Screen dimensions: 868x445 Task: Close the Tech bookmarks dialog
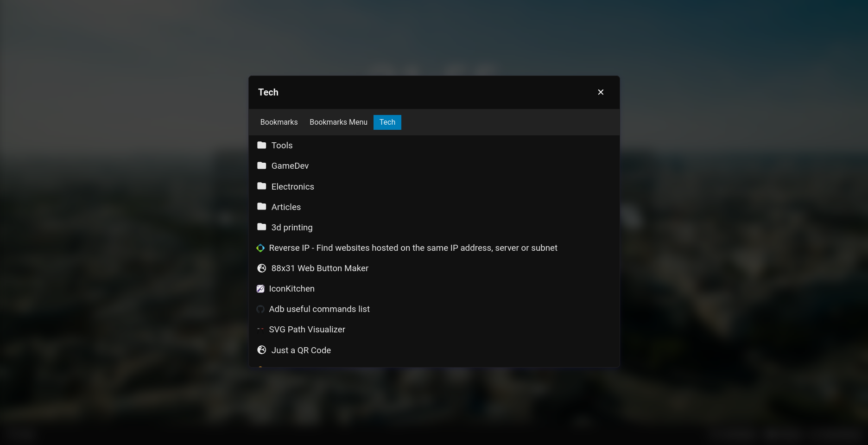[x=601, y=92]
